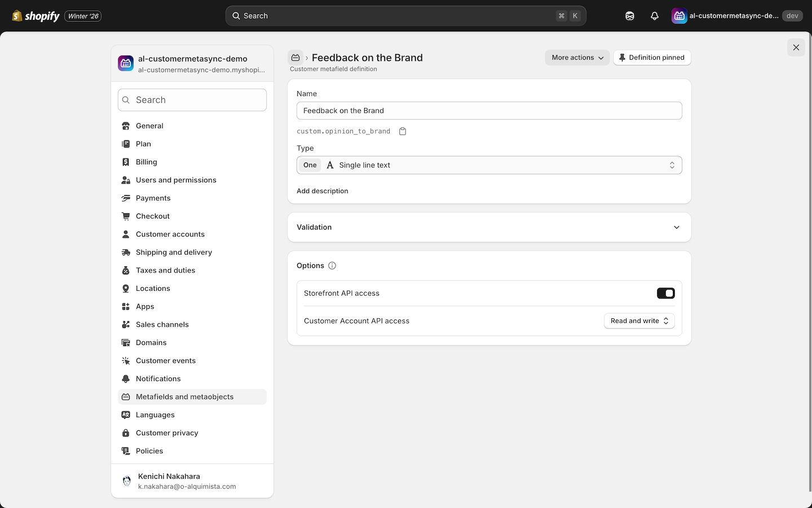Copy the custom.opinion_to_brand metafield key

click(403, 131)
